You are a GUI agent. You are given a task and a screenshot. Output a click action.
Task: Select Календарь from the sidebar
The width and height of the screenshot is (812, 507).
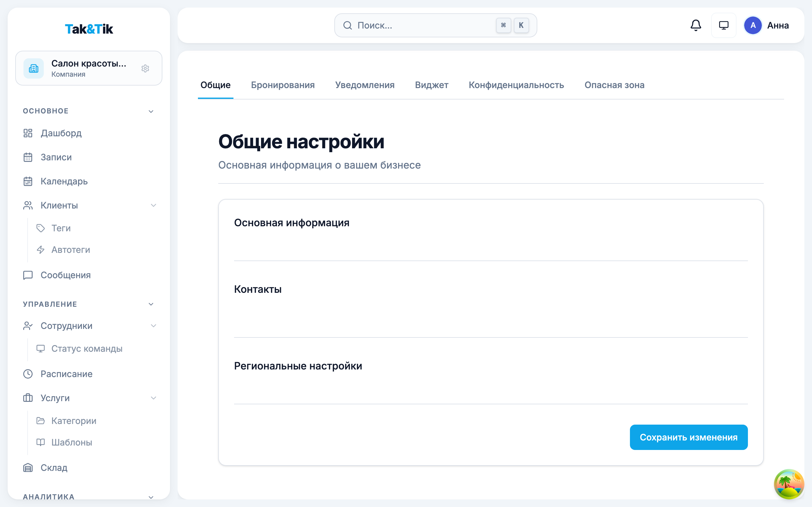[63, 181]
